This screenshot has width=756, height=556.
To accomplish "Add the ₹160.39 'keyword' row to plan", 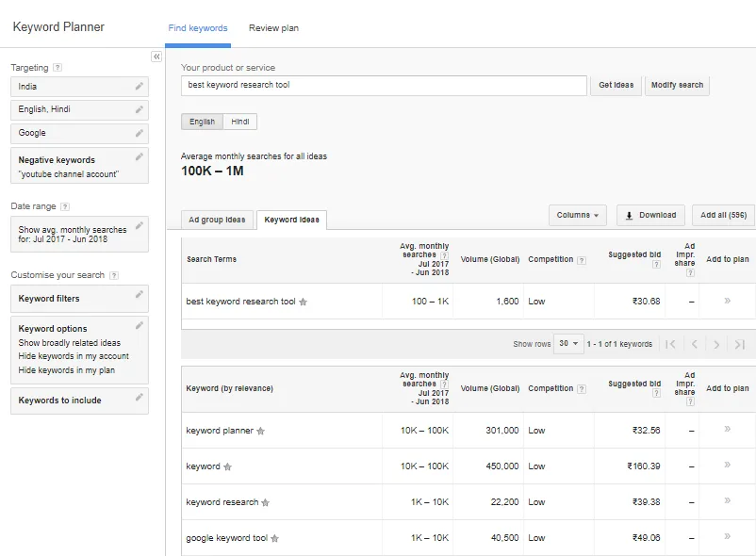I will coord(727,465).
